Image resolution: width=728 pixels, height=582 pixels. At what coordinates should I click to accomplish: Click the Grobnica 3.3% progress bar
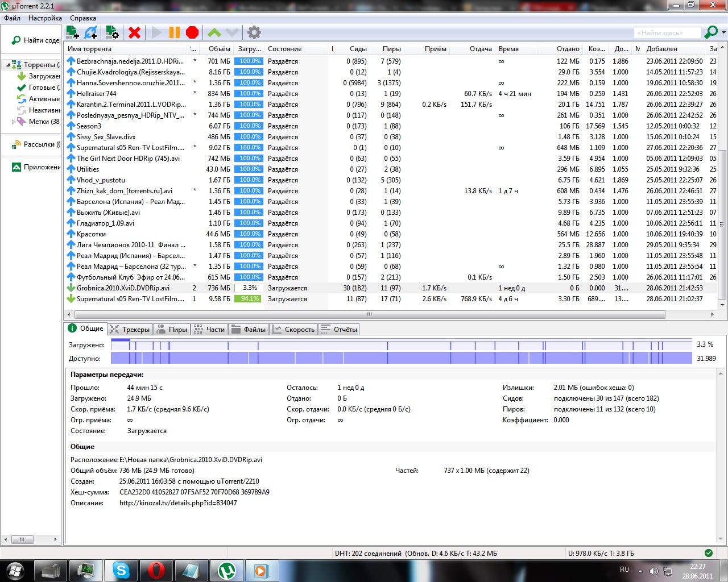[250, 288]
